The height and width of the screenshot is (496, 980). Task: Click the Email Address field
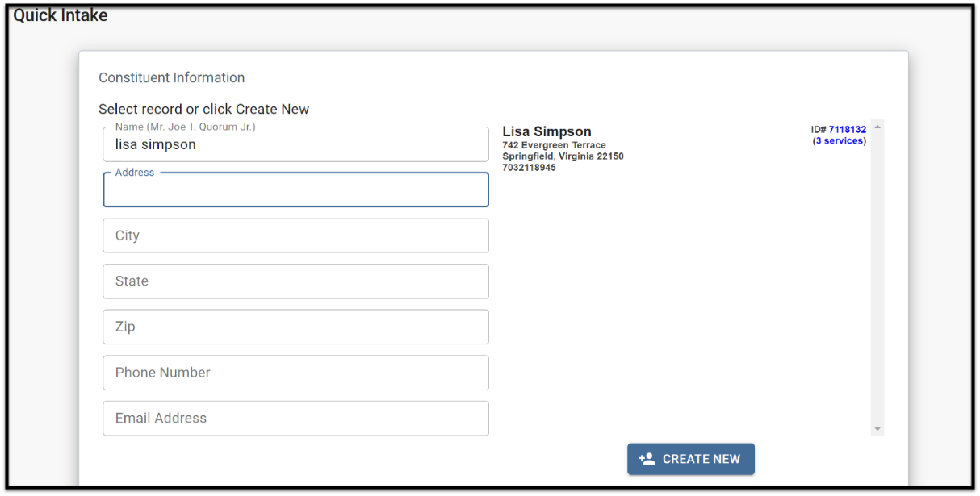[x=295, y=419]
